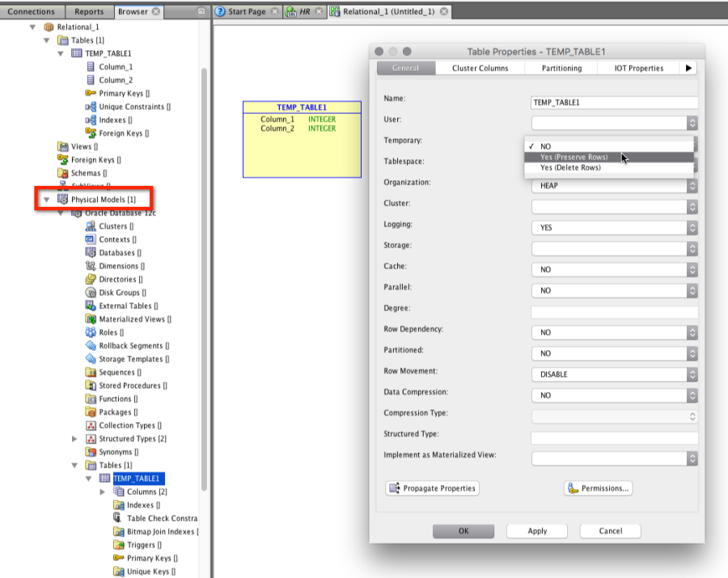Choose Yes (Preserve Rows) temporary option
The image size is (728, 578).
[x=574, y=157]
